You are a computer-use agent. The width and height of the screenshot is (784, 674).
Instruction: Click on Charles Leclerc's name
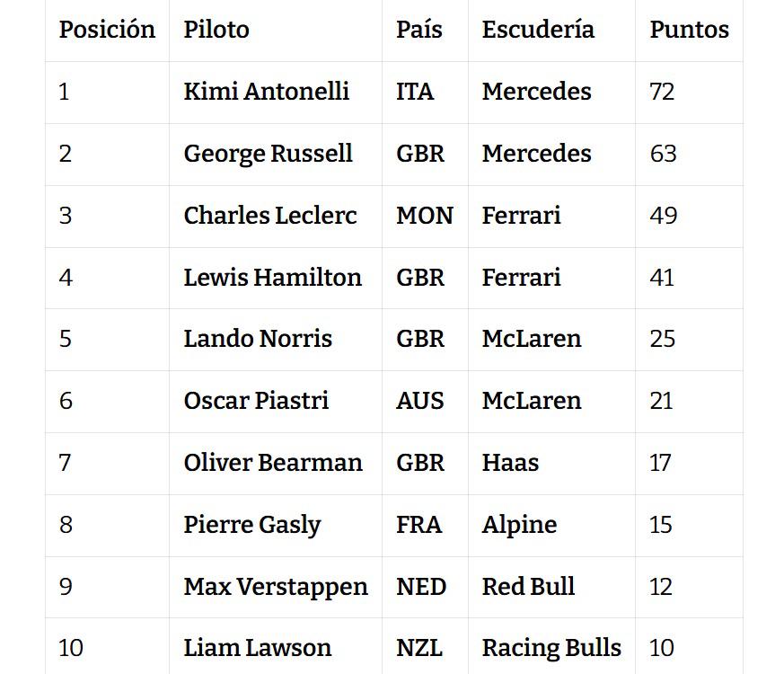click(x=269, y=216)
